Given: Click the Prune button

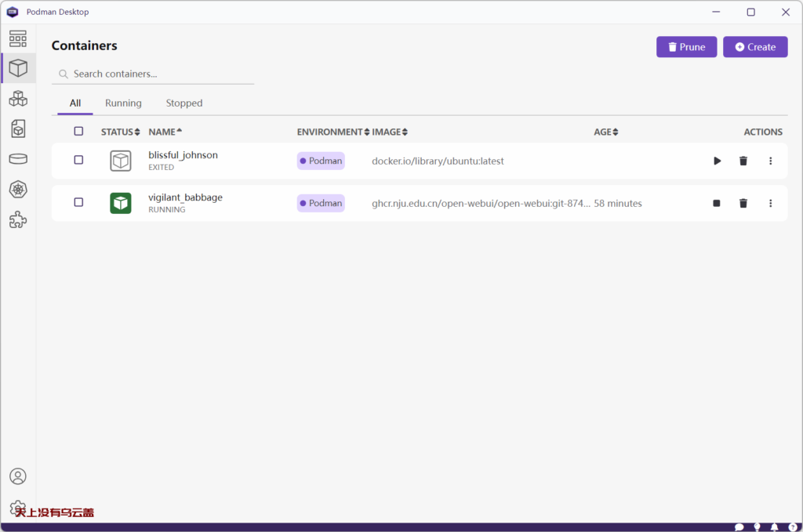Looking at the screenshot, I should point(686,46).
